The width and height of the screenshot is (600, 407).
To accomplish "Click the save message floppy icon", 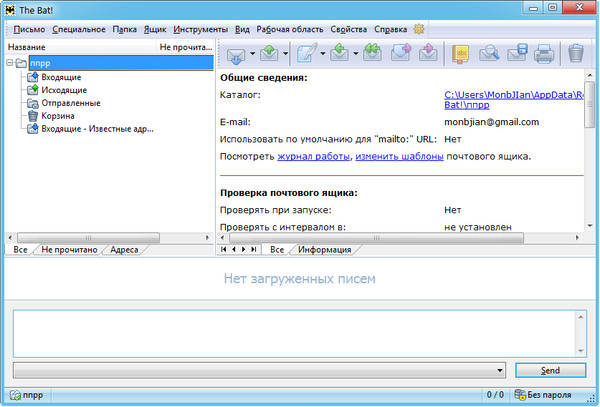I will (517, 53).
